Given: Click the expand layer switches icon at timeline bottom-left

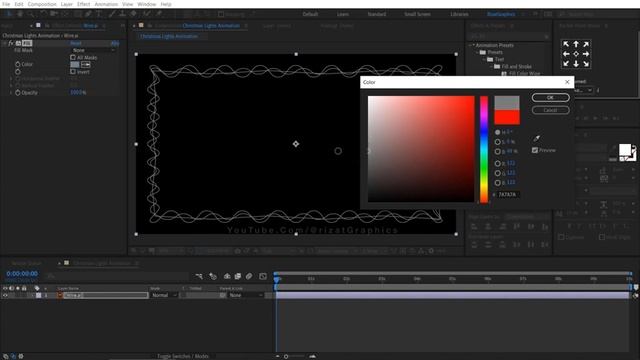Looking at the screenshot, I should [6, 356].
